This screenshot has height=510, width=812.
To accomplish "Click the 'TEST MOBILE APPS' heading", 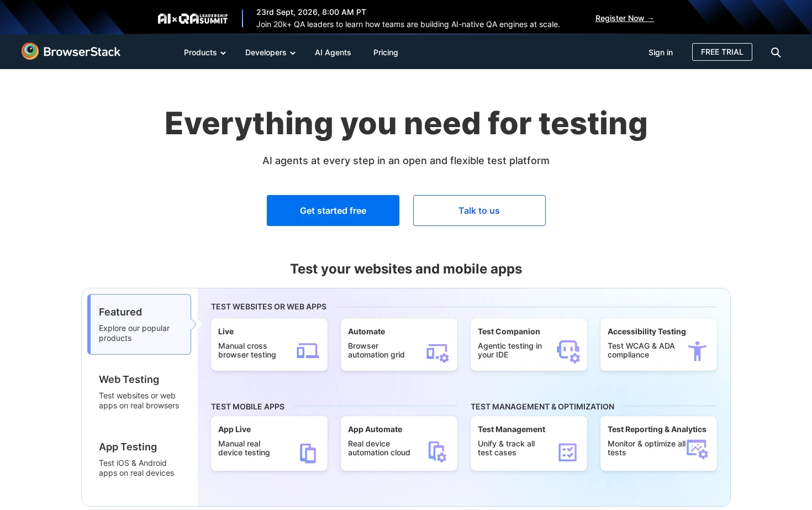I will coord(247,407).
